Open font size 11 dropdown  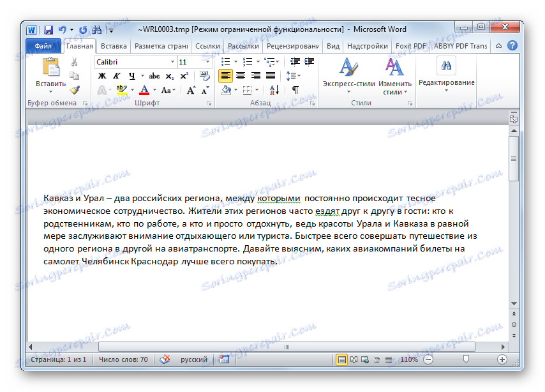tap(207, 62)
